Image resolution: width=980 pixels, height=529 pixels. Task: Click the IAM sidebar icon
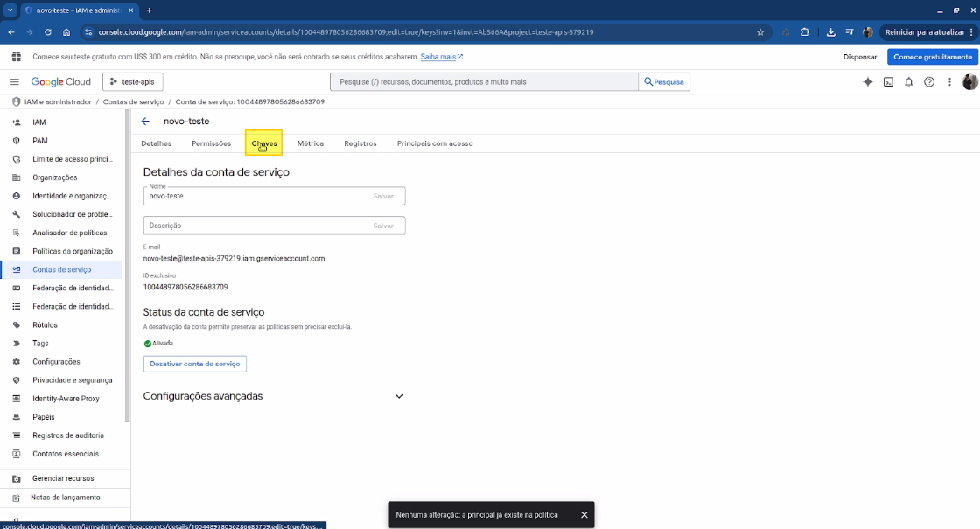coord(17,122)
